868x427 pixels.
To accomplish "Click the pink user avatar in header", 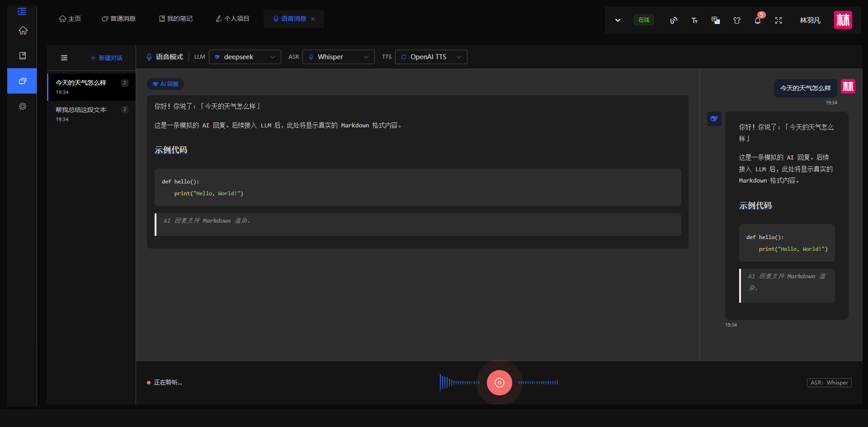I will coord(843,20).
